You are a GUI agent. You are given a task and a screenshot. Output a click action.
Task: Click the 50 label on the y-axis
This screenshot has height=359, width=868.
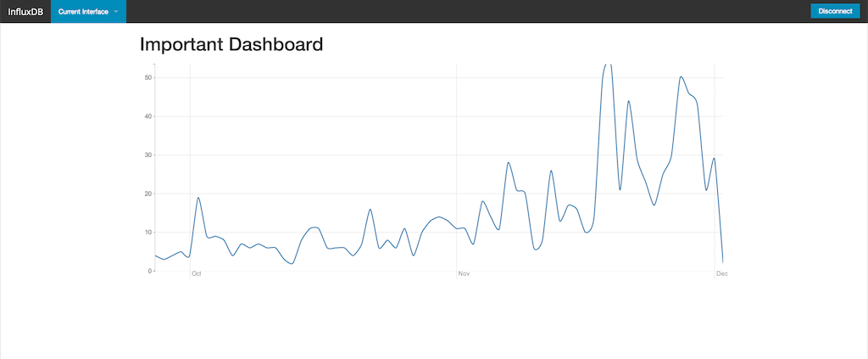[x=148, y=77]
